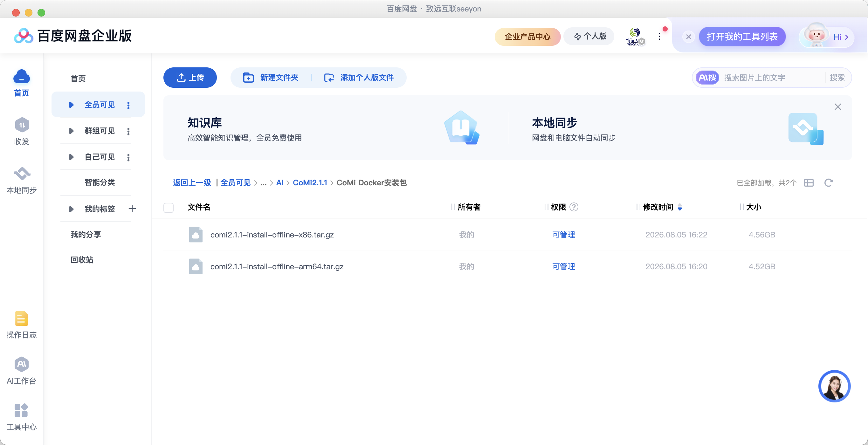Click the 所有者 column header
The height and width of the screenshot is (445, 868).
469,207
